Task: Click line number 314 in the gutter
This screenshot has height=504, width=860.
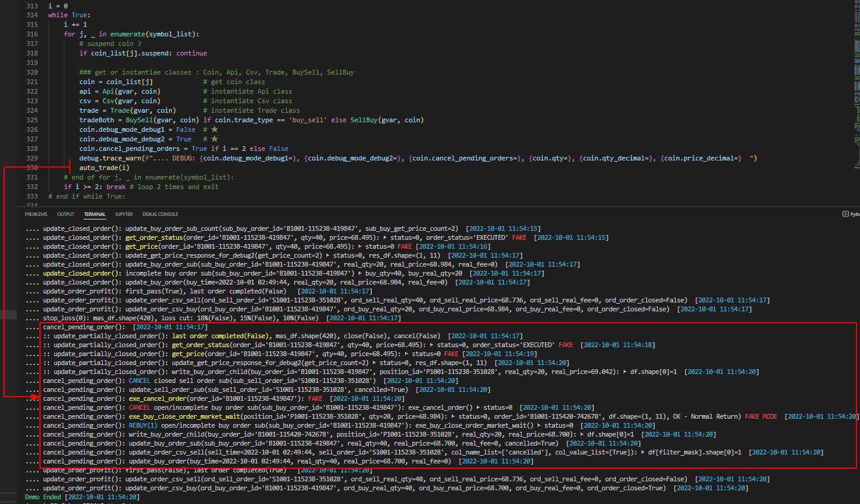Action: point(32,15)
